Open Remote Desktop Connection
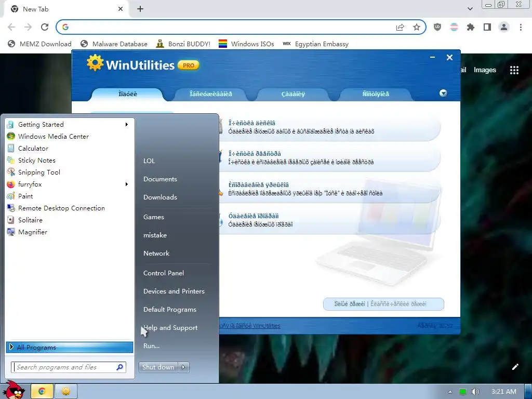Image resolution: width=532 pixels, height=399 pixels. [69, 208]
